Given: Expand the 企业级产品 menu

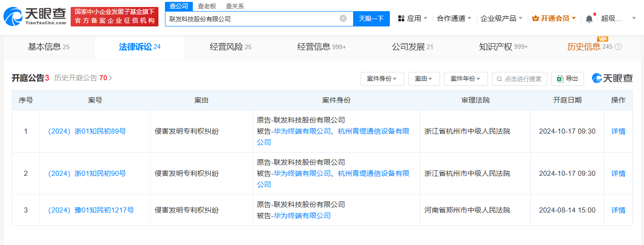Looking at the screenshot, I should point(501,19).
